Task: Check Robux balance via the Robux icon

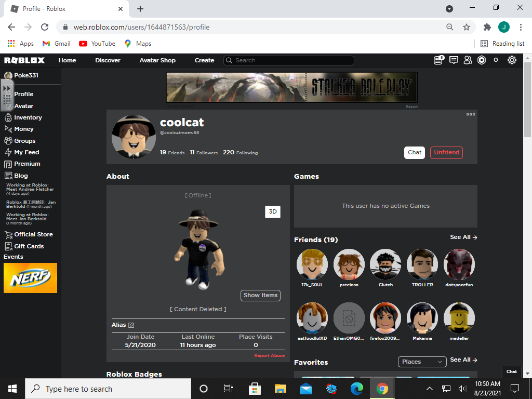Action: [481, 60]
